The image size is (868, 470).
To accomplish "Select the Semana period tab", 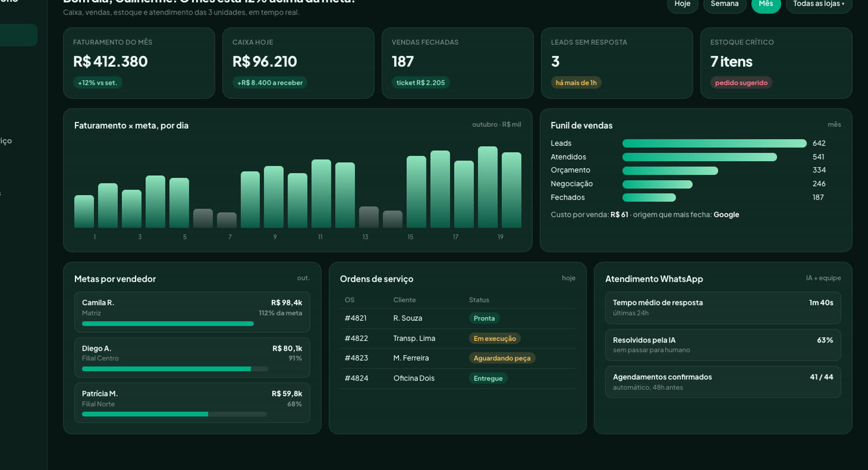I will [x=725, y=4].
